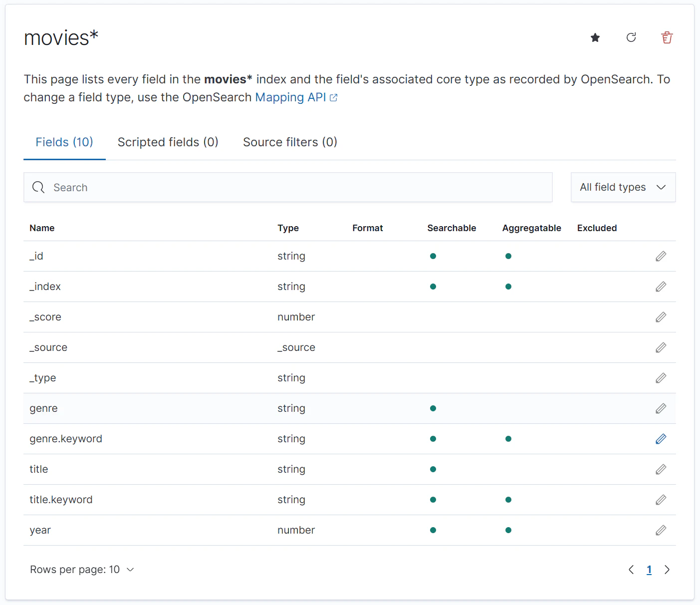The image size is (700, 605).
Task: Click the _type field name
Action: [x=42, y=378]
